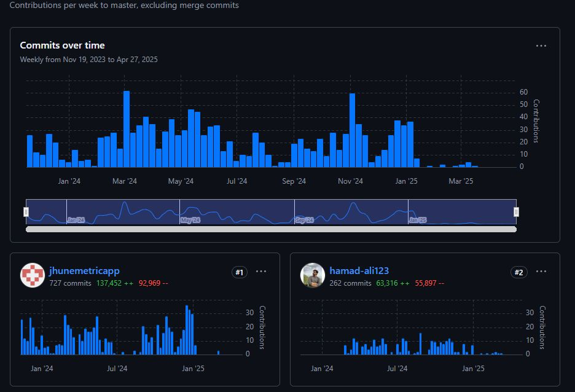Click the May '24 marker in the range navigator

tap(190, 220)
